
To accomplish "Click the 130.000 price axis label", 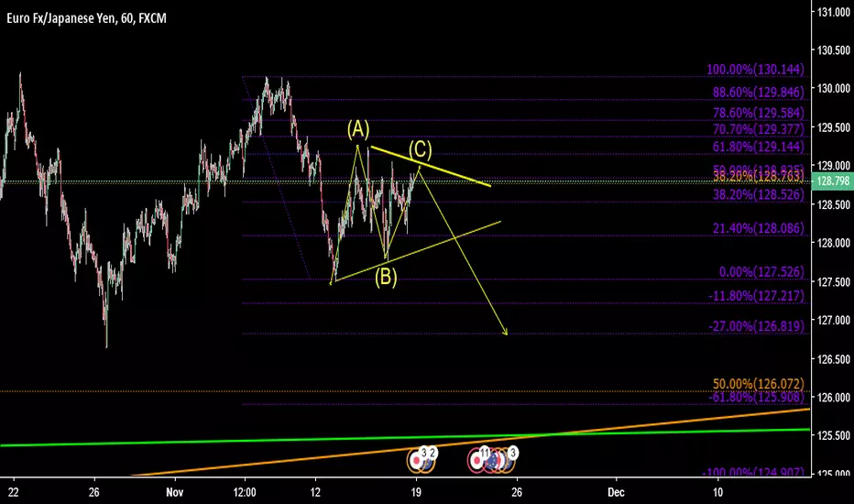I will tap(834, 88).
